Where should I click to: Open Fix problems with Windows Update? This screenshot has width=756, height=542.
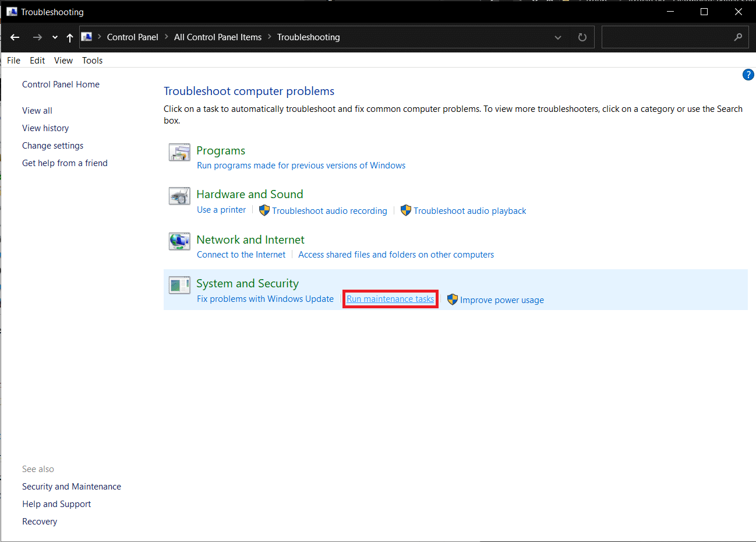tap(265, 299)
